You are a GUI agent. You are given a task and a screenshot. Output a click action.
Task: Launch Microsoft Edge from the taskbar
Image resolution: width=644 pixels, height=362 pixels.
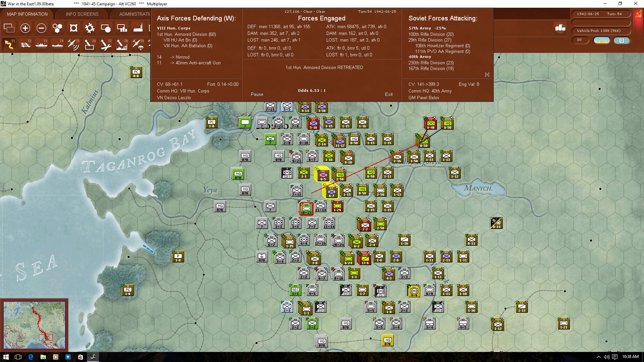click(x=31, y=357)
